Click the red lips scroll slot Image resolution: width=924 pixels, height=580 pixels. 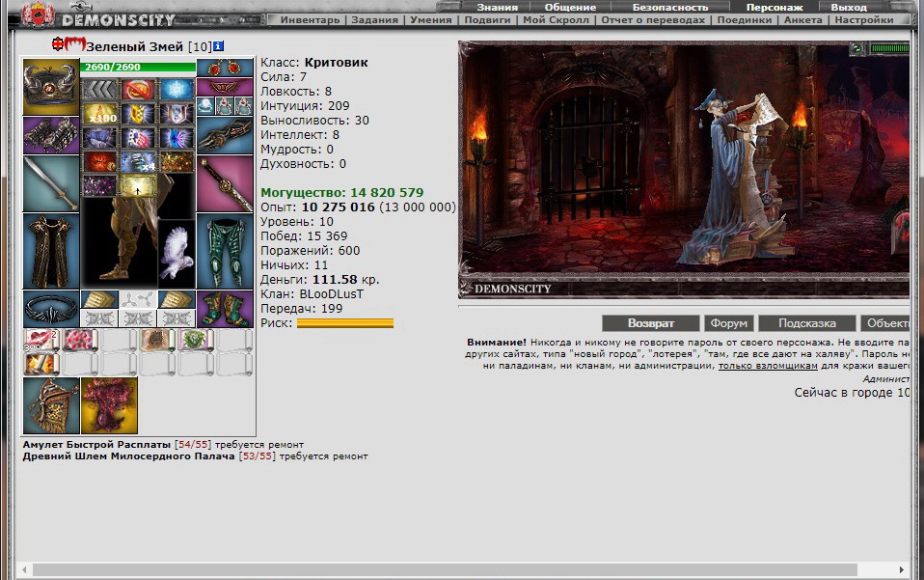(x=41, y=340)
